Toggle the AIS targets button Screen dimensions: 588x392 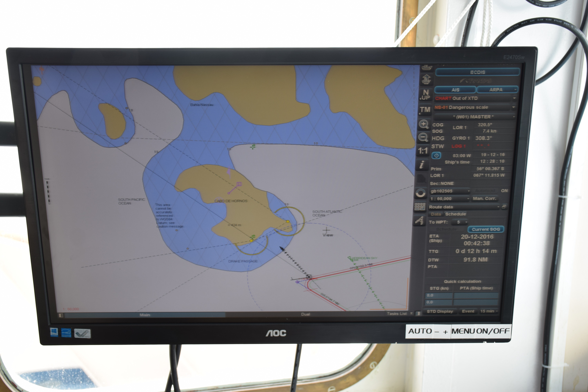click(455, 90)
